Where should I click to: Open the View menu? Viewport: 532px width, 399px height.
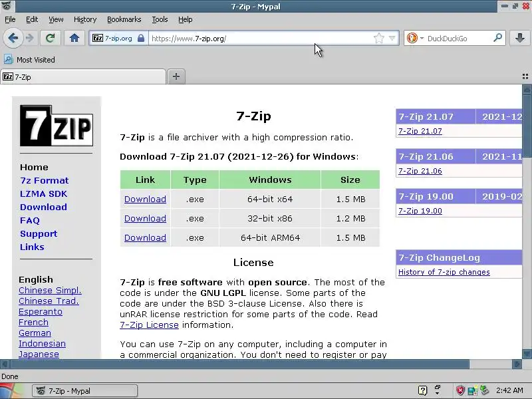(56, 19)
